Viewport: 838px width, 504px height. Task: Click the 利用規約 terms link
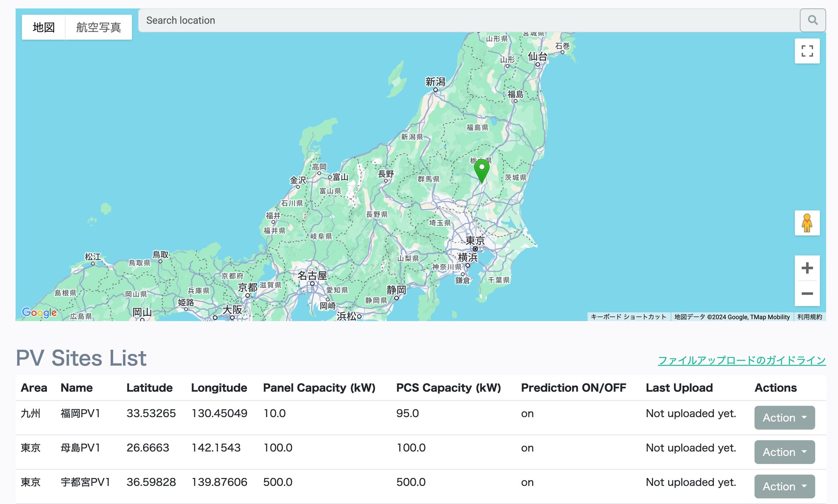[810, 317]
